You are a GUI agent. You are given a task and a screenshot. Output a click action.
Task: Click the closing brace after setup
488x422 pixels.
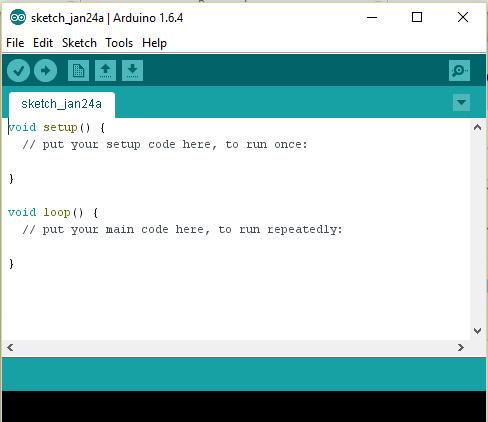coord(11,179)
